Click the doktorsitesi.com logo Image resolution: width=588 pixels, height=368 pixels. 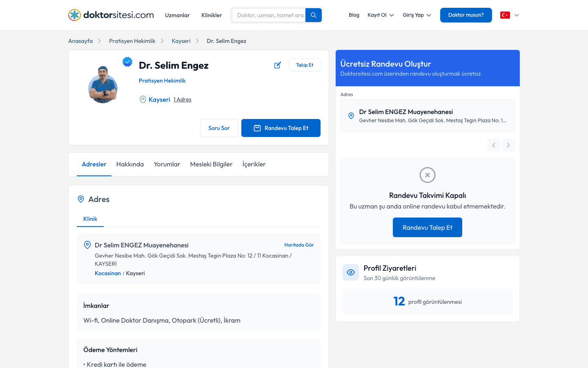tap(111, 15)
